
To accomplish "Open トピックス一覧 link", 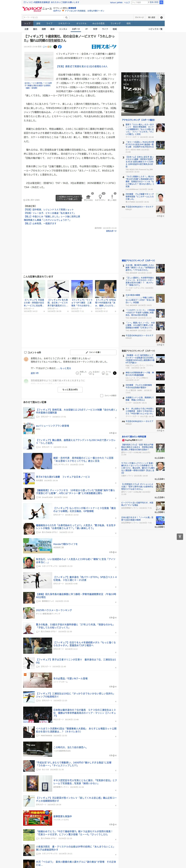I will (x=155, y=29).
